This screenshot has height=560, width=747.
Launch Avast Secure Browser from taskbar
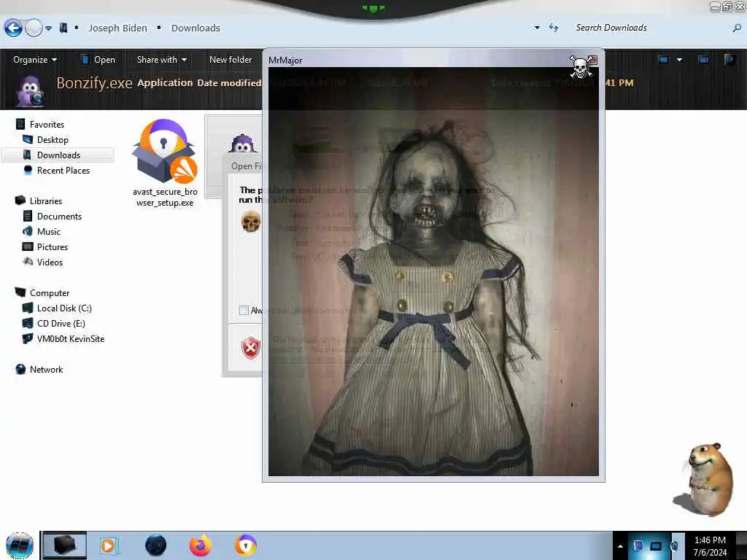(246, 545)
